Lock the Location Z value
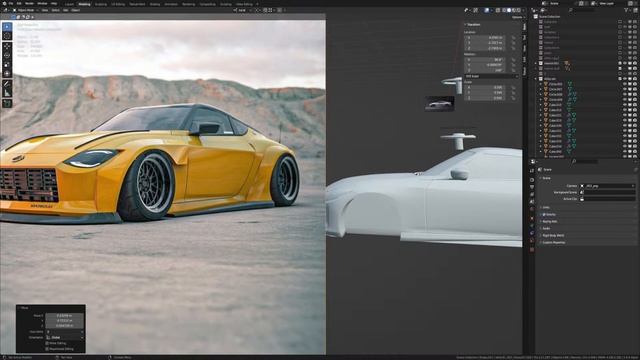The height and width of the screenshot is (360, 640). (x=513, y=48)
